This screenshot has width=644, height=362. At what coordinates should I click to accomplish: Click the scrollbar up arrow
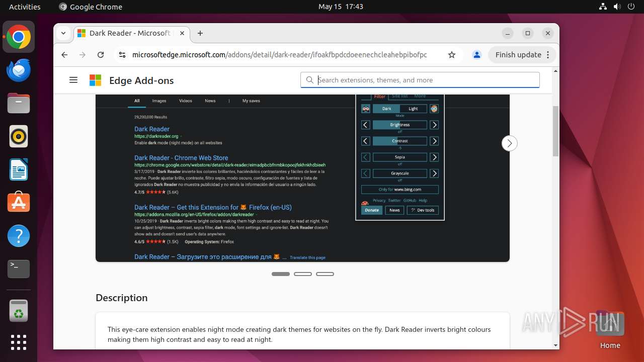pyautogui.click(x=555, y=71)
